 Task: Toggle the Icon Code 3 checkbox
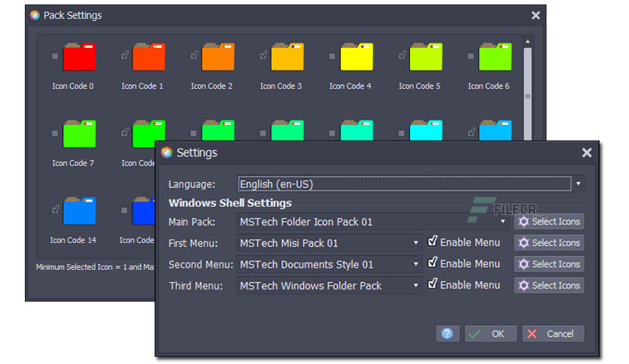coord(263,55)
